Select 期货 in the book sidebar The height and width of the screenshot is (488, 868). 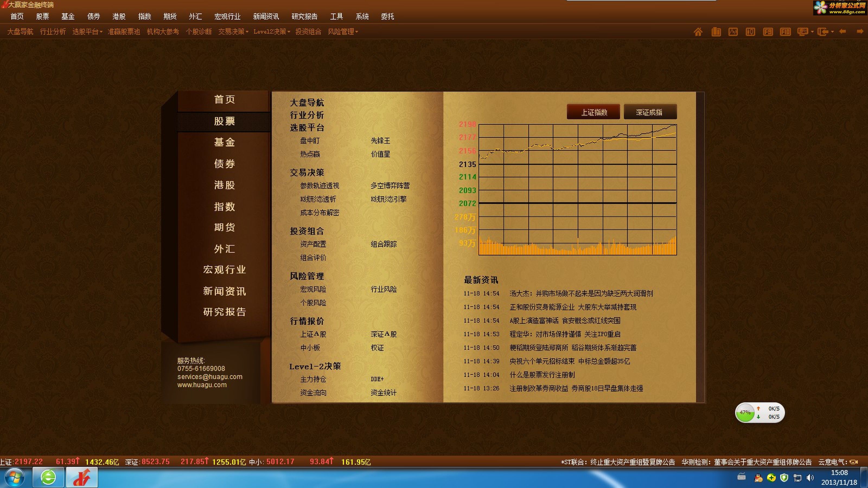point(224,228)
